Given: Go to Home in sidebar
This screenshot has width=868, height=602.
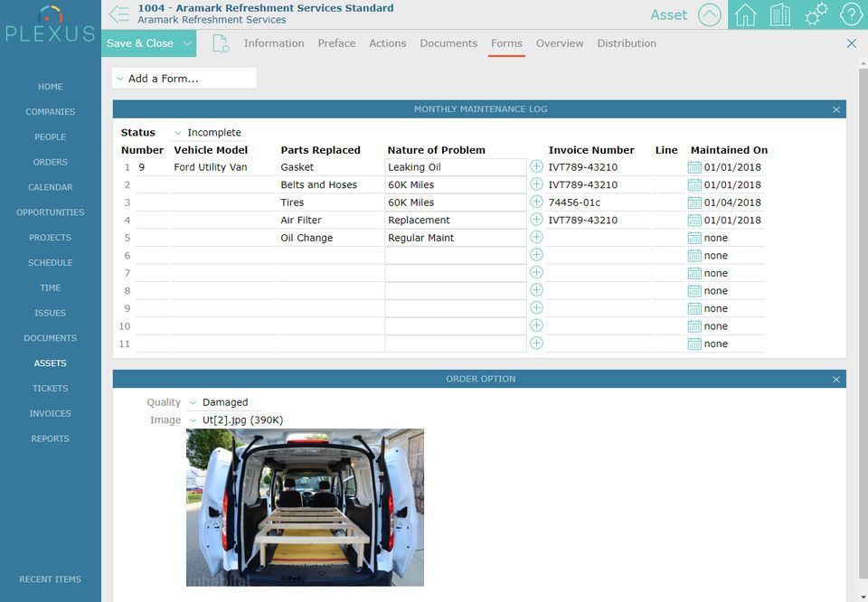Looking at the screenshot, I should pos(51,87).
